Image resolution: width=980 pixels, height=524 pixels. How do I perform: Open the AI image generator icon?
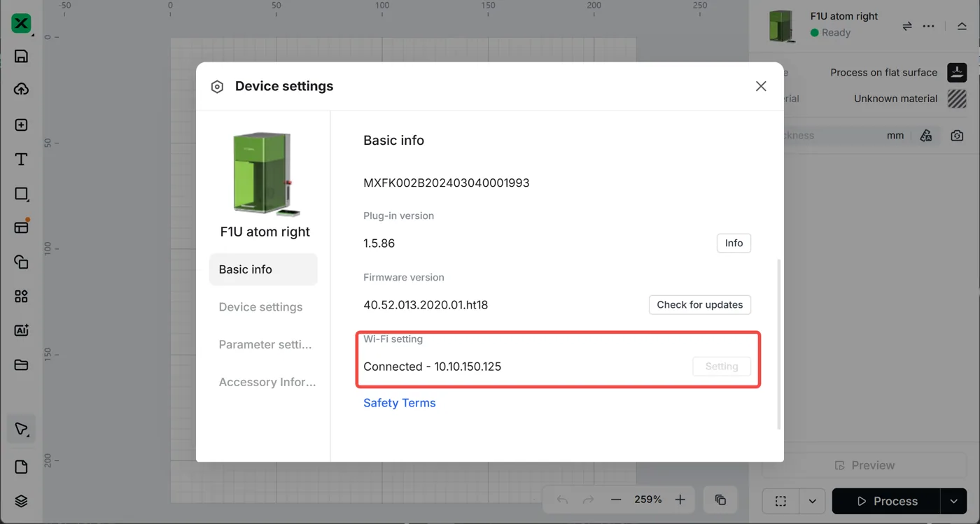[21, 330]
